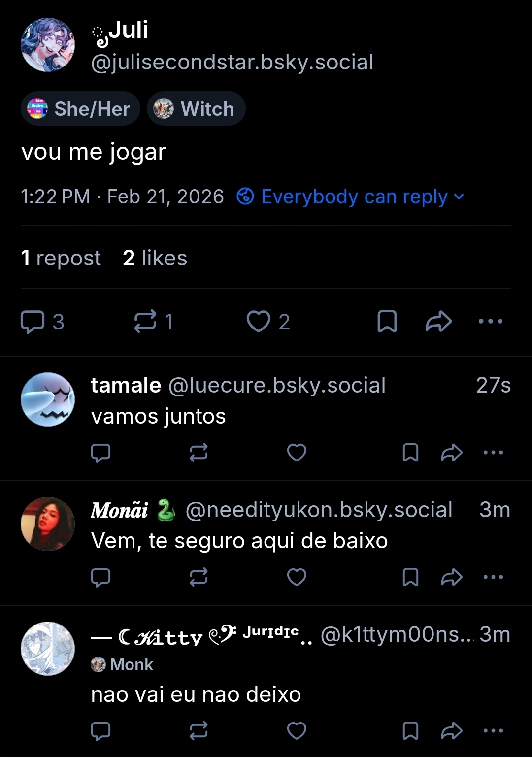Like tamale's reply
The height and width of the screenshot is (757, 532).
coord(297,452)
